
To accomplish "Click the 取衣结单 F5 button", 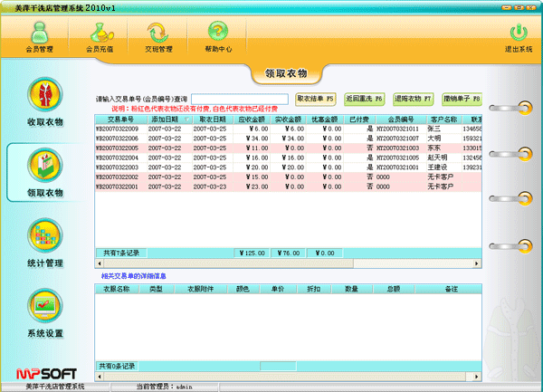I will coord(316,98).
